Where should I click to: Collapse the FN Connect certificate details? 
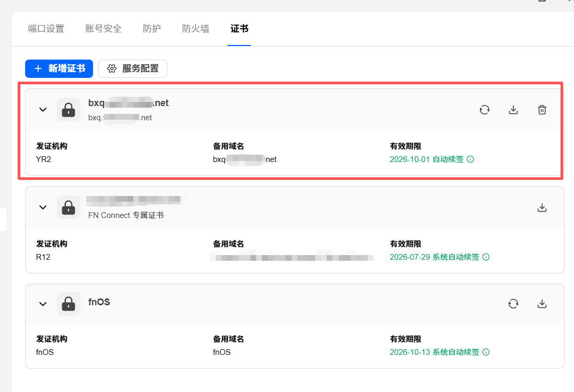pos(43,207)
